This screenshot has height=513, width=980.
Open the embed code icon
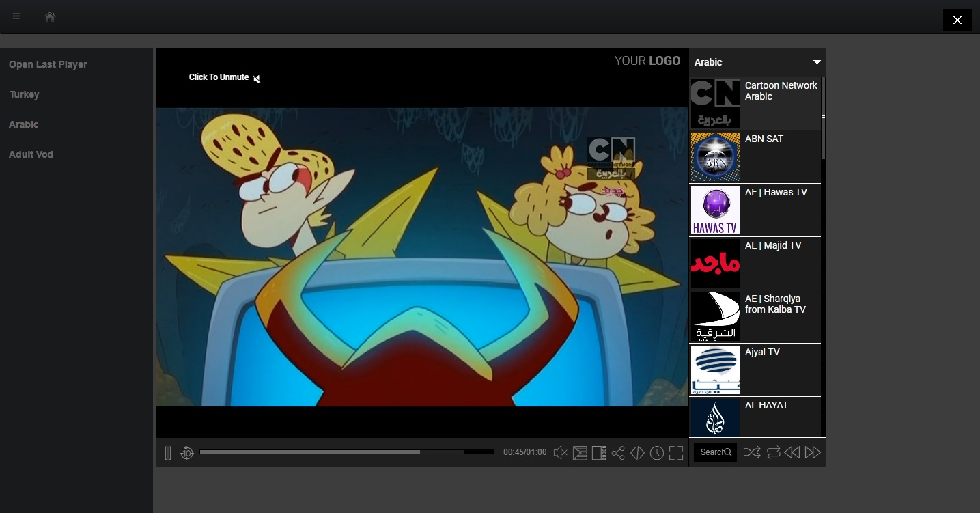coord(637,453)
